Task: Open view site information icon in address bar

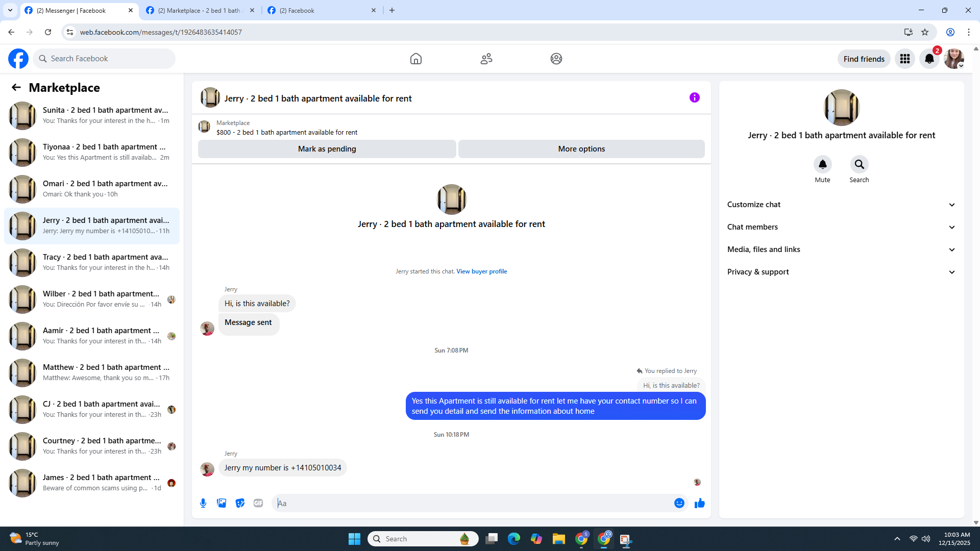Action: (x=70, y=32)
